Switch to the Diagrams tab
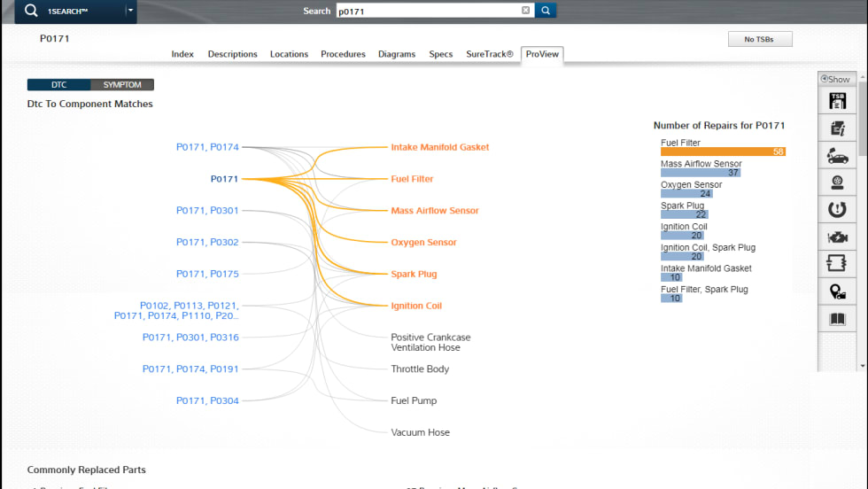 click(397, 54)
